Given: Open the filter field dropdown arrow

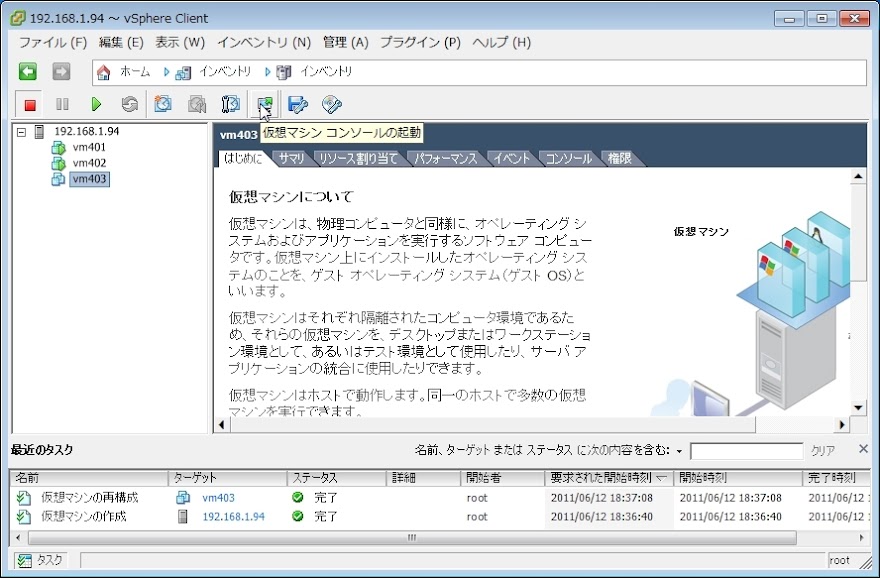Looking at the screenshot, I should pos(679,451).
